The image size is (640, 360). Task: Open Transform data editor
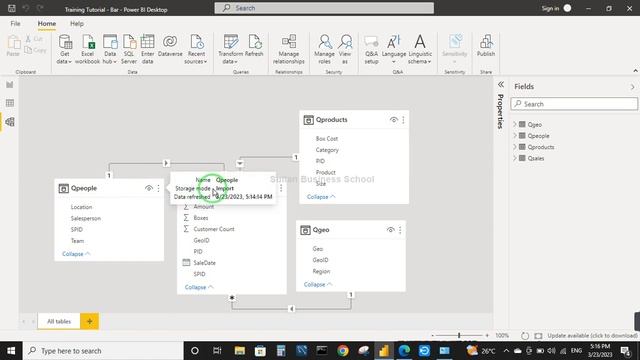230,49
